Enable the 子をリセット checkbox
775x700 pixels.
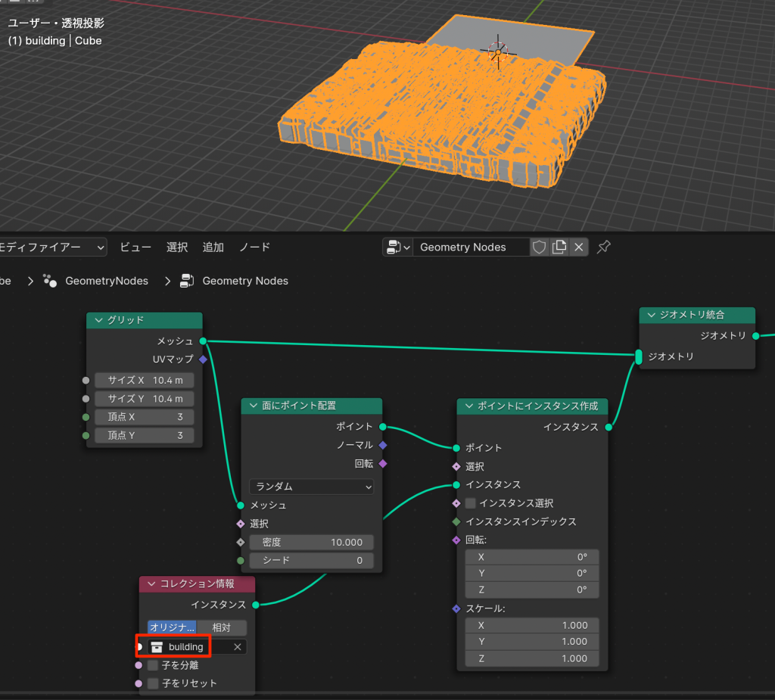point(153,683)
